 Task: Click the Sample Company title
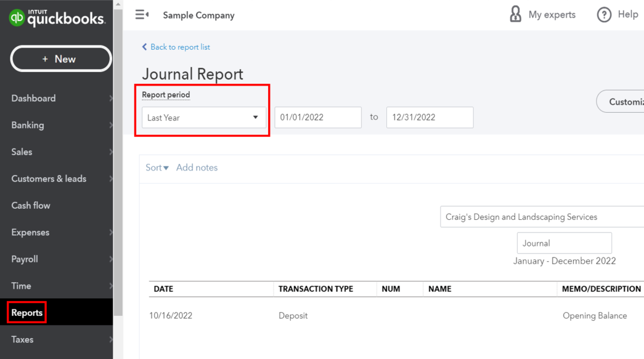click(x=199, y=15)
